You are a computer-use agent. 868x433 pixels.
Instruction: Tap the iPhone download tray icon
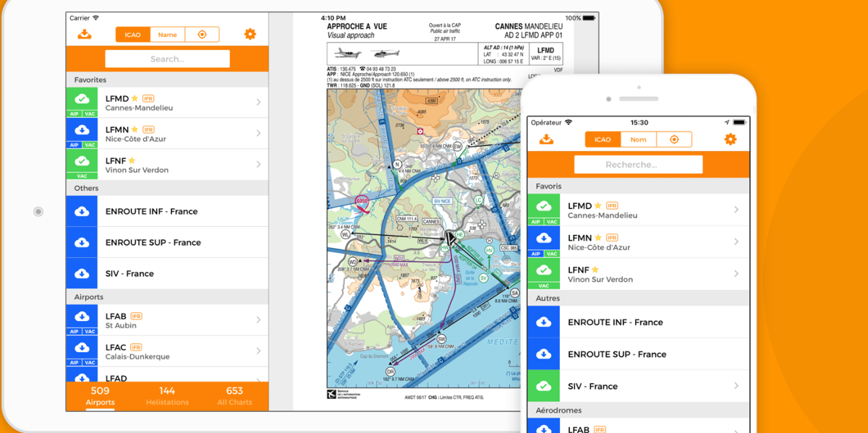click(x=546, y=140)
